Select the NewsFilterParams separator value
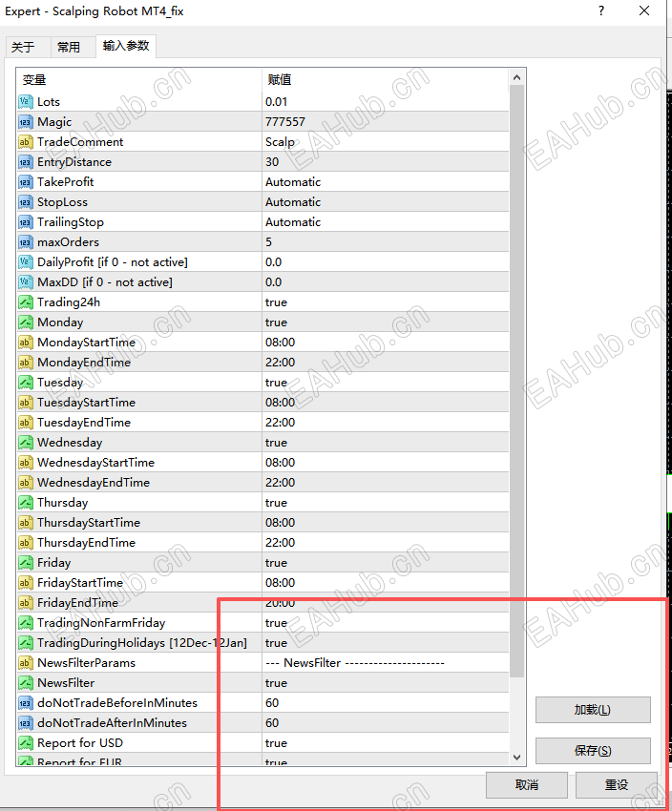Image resolution: width=672 pixels, height=811 pixels. (355, 663)
